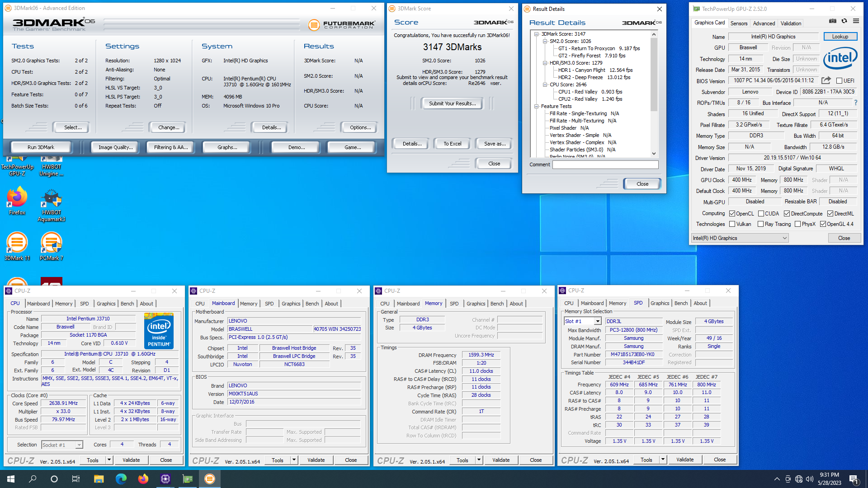This screenshot has height=488, width=868.
Task: Open the Windows Start menu
Action: pyautogui.click(x=11, y=479)
